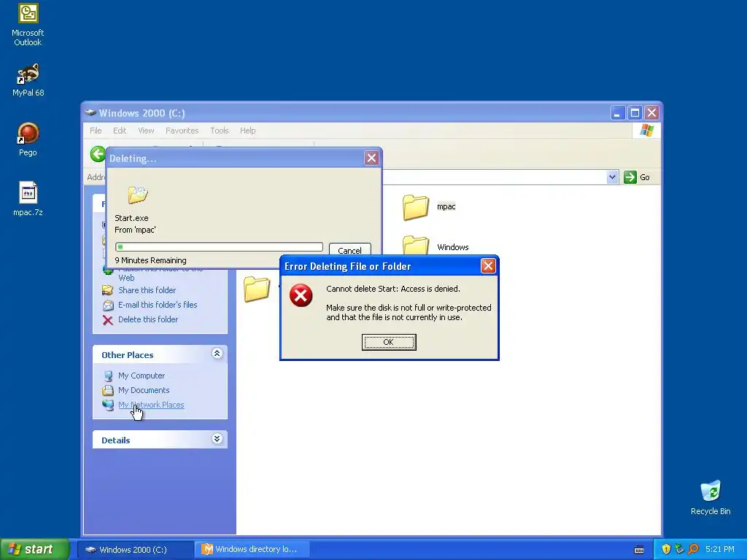
Task: Minimize the Windows 2000 (C:) window
Action: pos(617,113)
